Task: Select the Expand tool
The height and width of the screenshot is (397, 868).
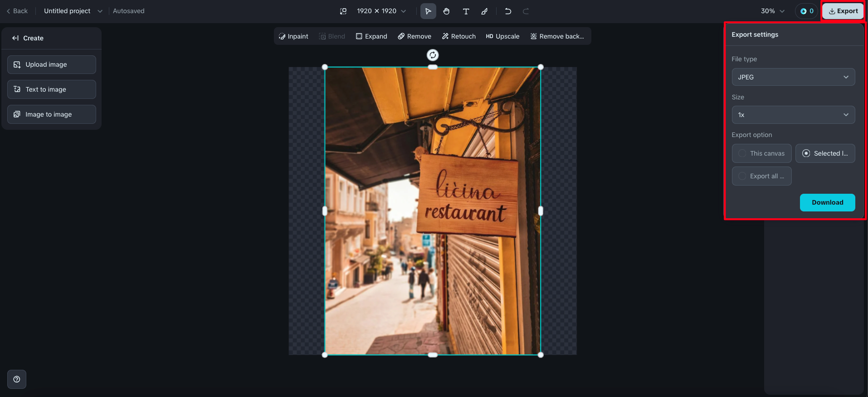Action: 371,36
